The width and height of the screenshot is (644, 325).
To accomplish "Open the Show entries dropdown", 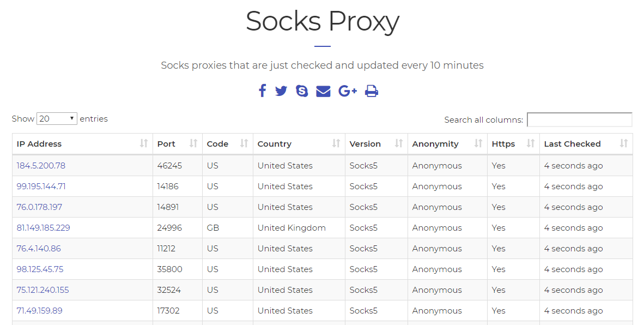I will (57, 118).
